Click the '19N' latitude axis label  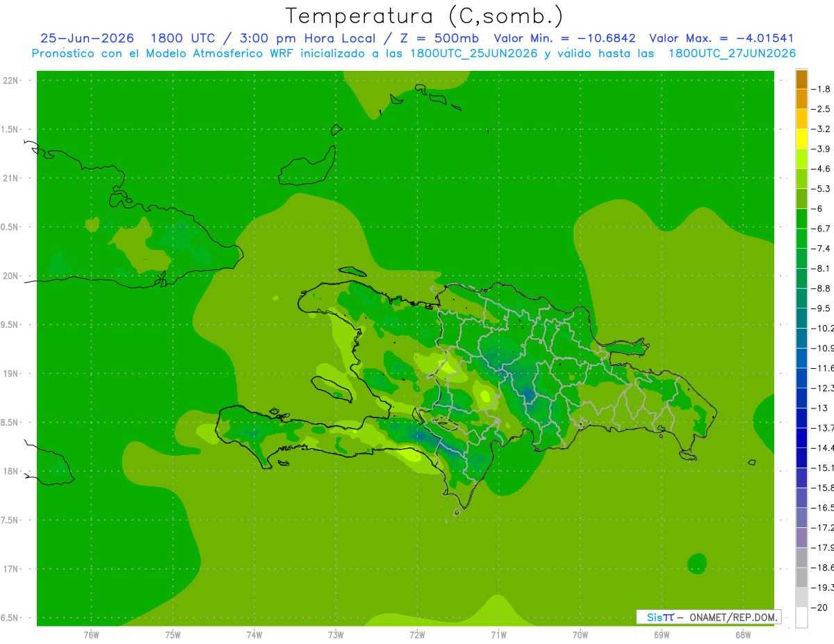point(10,374)
